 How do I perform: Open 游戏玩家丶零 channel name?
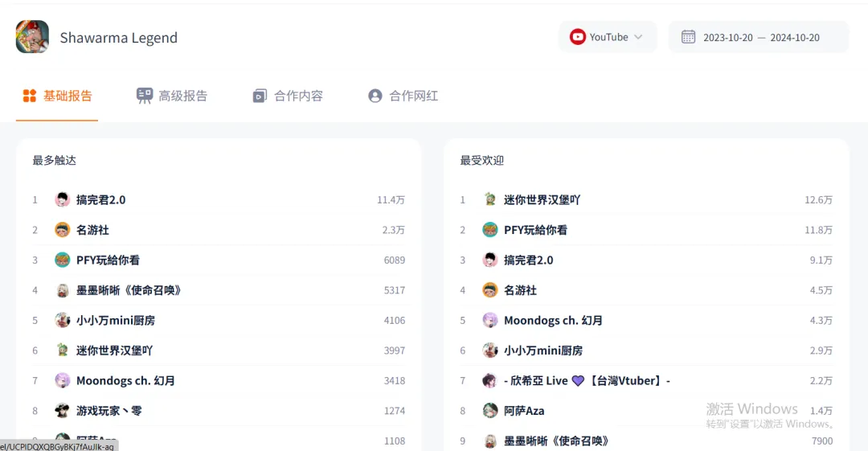point(109,411)
